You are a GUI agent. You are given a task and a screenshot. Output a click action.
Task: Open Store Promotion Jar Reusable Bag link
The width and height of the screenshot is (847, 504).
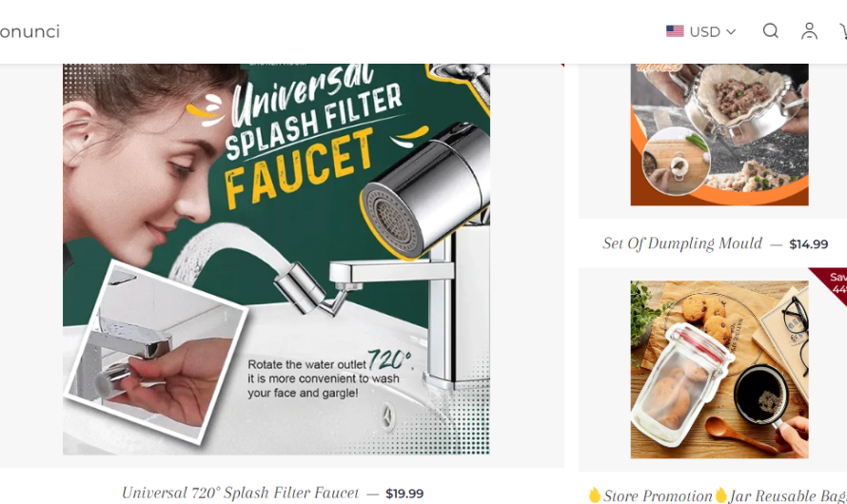click(x=718, y=495)
